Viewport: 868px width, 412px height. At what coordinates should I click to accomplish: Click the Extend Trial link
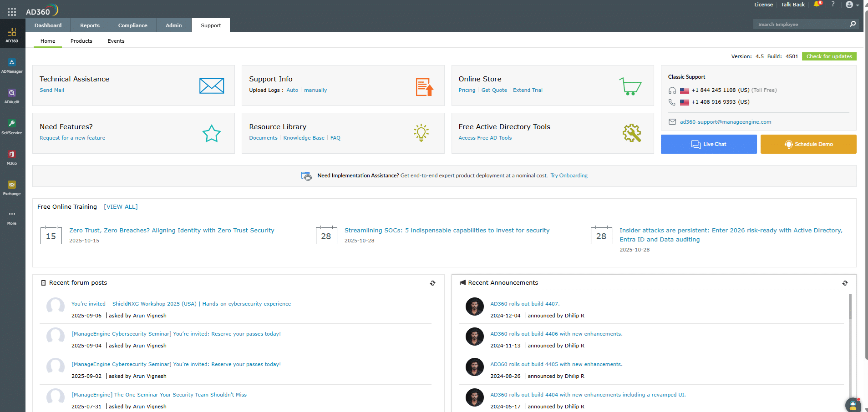[528, 90]
